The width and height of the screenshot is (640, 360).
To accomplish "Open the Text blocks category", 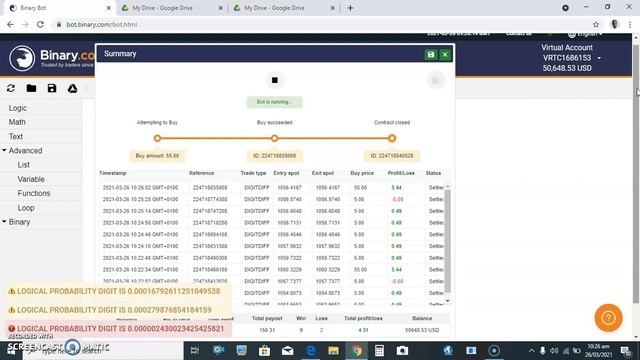I will point(16,136).
